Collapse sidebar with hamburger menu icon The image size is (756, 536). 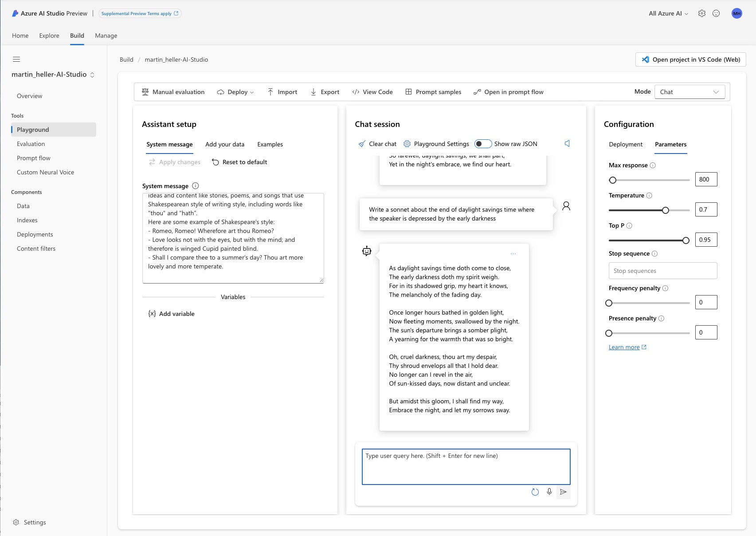coord(16,59)
